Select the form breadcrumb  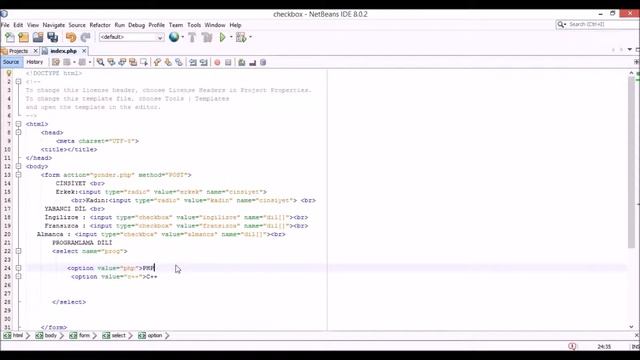(x=80, y=336)
